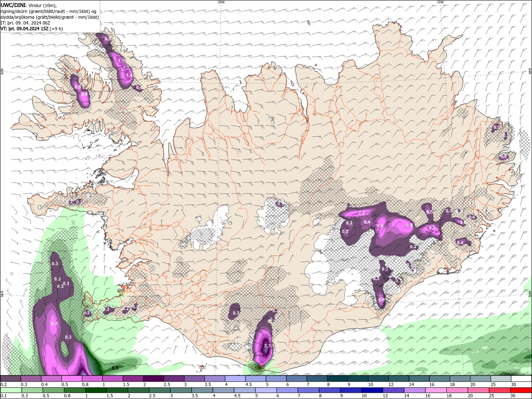Image resolution: width=532 pixels, height=399 pixels.
Task: Click the '3.3' snowfall value on the map
Action: [267, 346]
